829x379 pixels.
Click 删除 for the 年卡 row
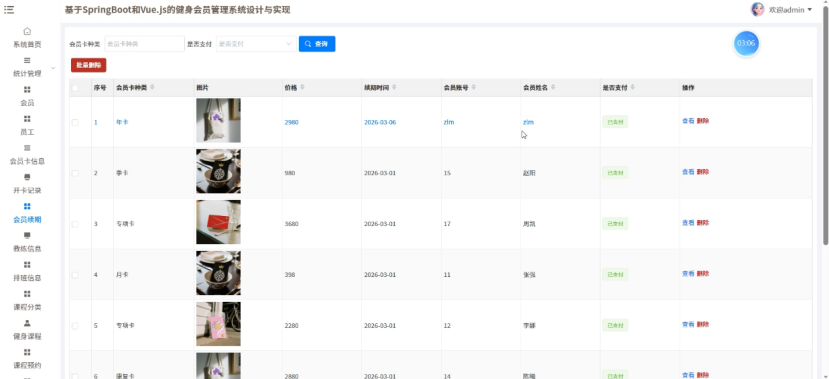click(703, 121)
